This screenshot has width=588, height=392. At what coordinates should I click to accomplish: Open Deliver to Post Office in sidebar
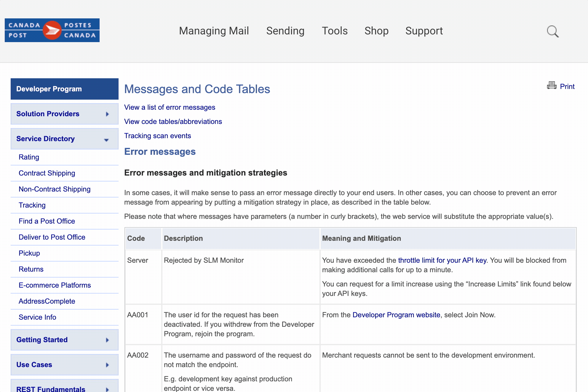tap(52, 237)
